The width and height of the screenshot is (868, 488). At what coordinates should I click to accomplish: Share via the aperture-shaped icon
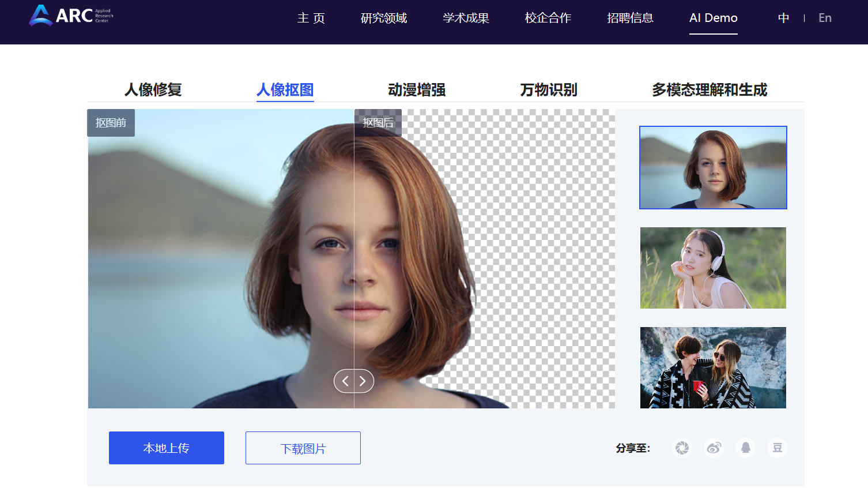(682, 448)
